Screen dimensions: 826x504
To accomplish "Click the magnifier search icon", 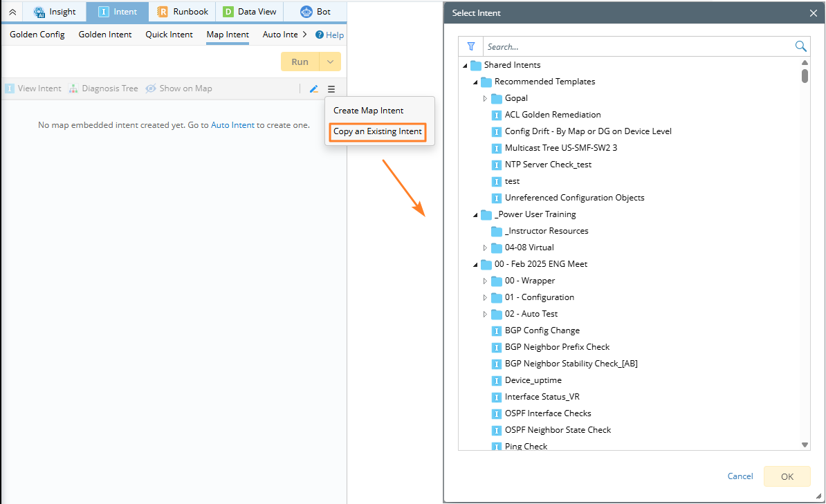I will [x=800, y=46].
